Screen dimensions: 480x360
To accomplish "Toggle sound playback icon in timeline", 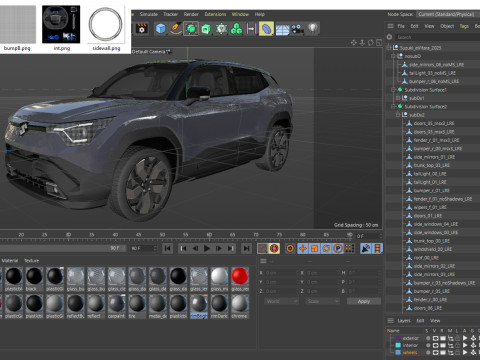I will tap(366, 248).
